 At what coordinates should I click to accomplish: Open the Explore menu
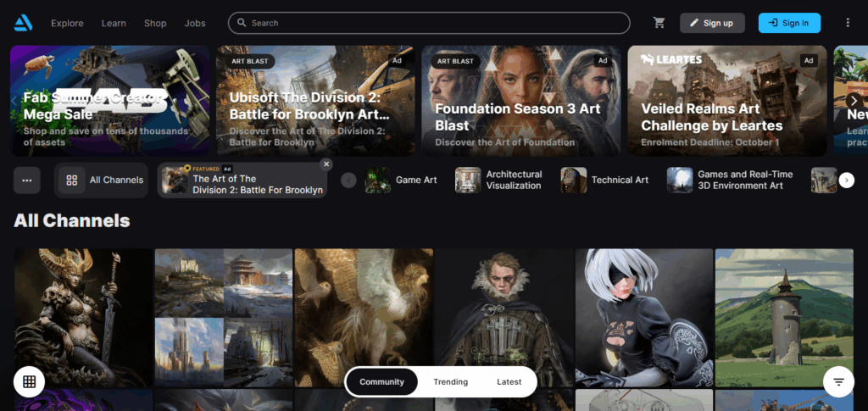coord(67,23)
